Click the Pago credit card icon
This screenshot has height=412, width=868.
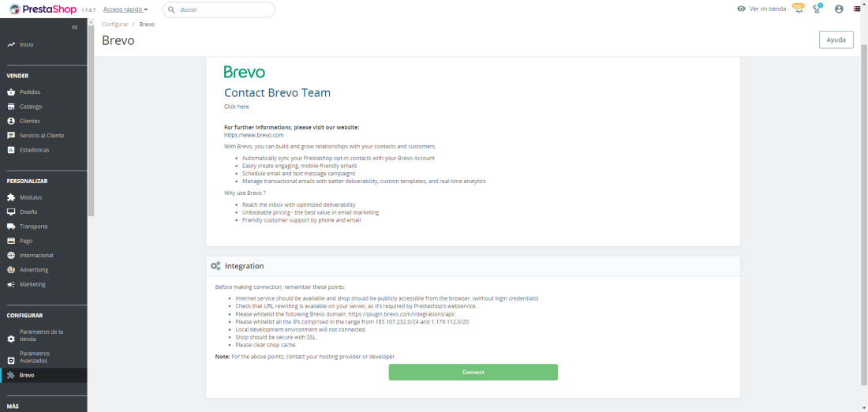tap(11, 241)
